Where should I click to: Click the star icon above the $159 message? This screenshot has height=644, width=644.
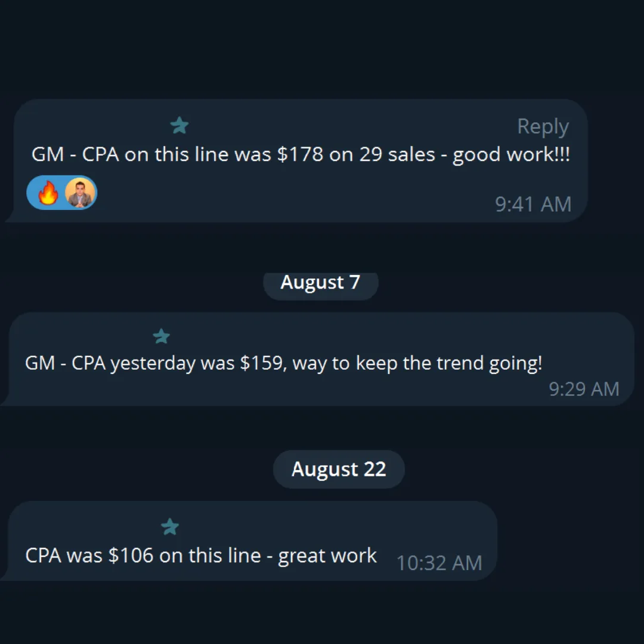(162, 336)
